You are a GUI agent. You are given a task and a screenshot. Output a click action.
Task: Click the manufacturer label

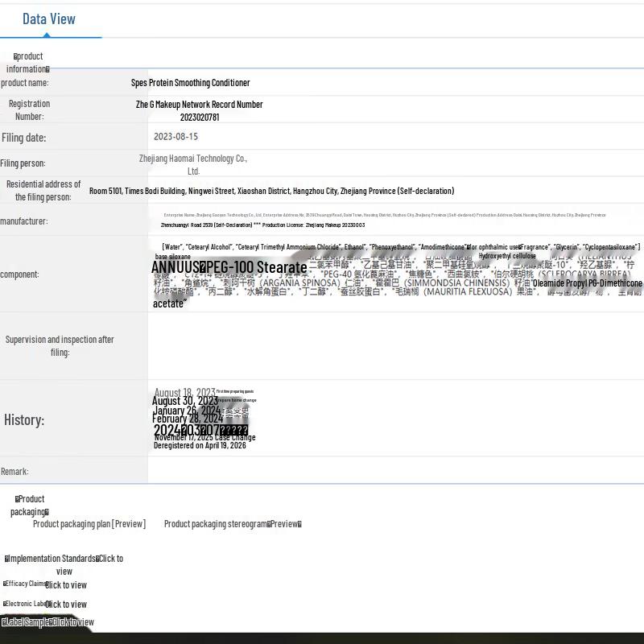click(24, 221)
